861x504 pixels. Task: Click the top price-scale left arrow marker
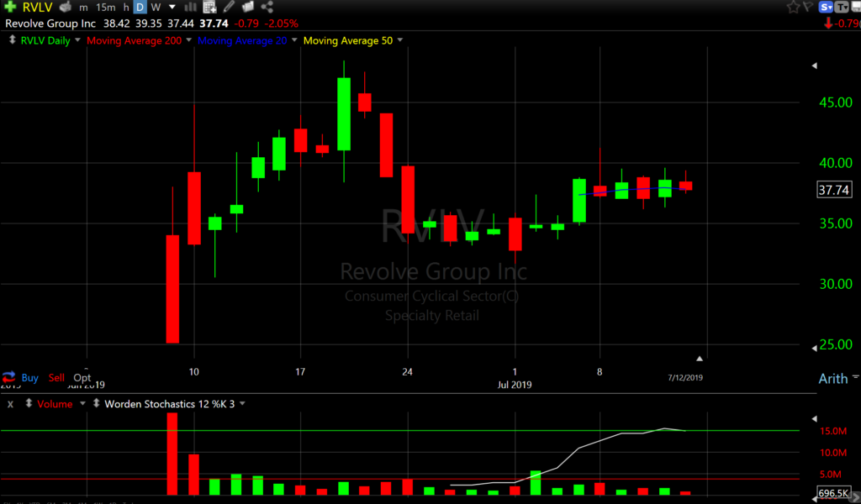click(814, 66)
